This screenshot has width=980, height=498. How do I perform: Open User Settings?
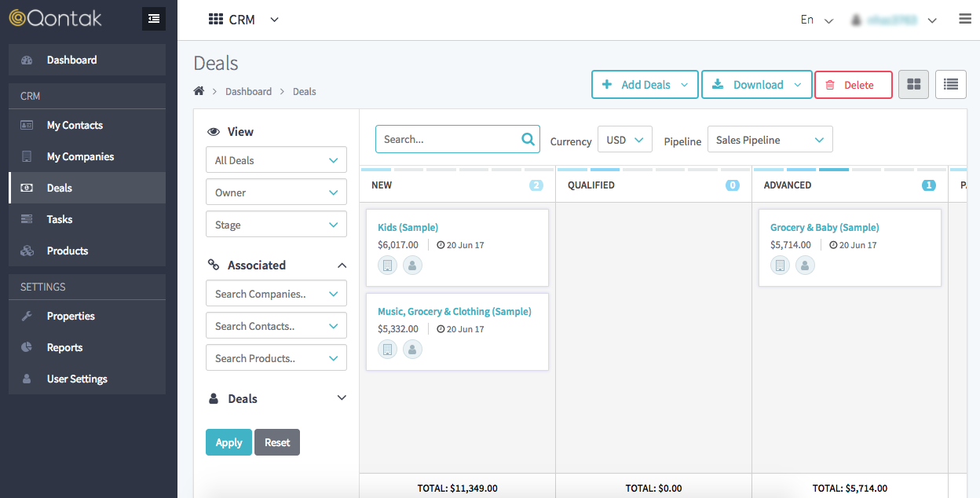pyautogui.click(x=87, y=379)
